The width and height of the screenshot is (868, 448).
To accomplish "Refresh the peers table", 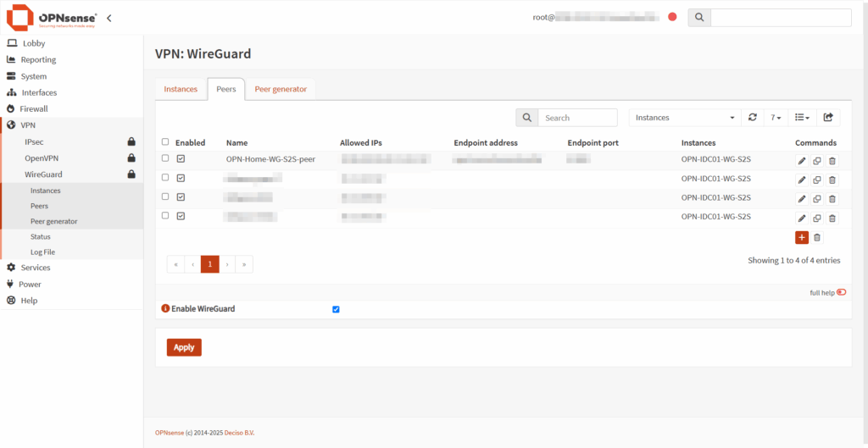I will 752,118.
